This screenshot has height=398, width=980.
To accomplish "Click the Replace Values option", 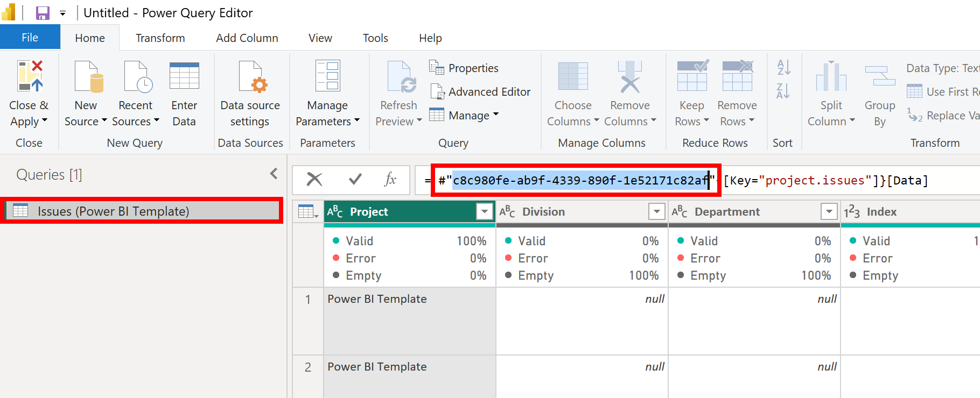I will click(943, 115).
